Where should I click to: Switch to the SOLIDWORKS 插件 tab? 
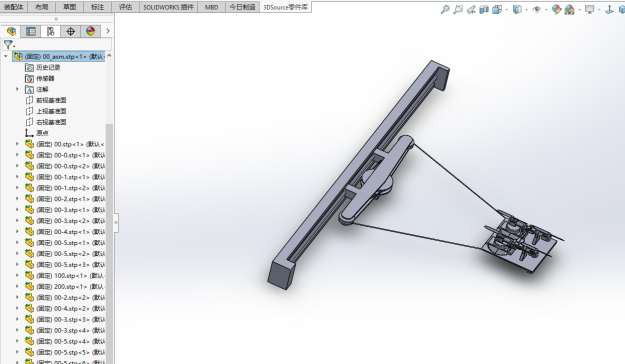coord(169,7)
